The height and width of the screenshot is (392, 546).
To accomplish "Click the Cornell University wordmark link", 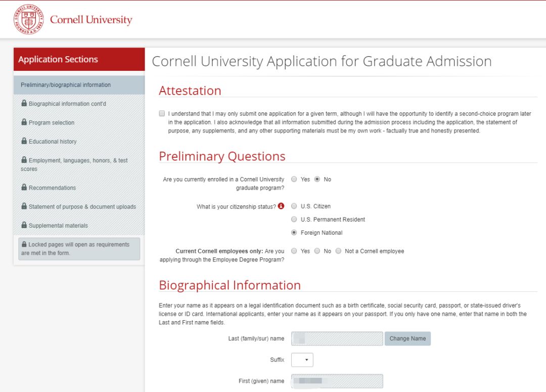I will click(91, 20).
